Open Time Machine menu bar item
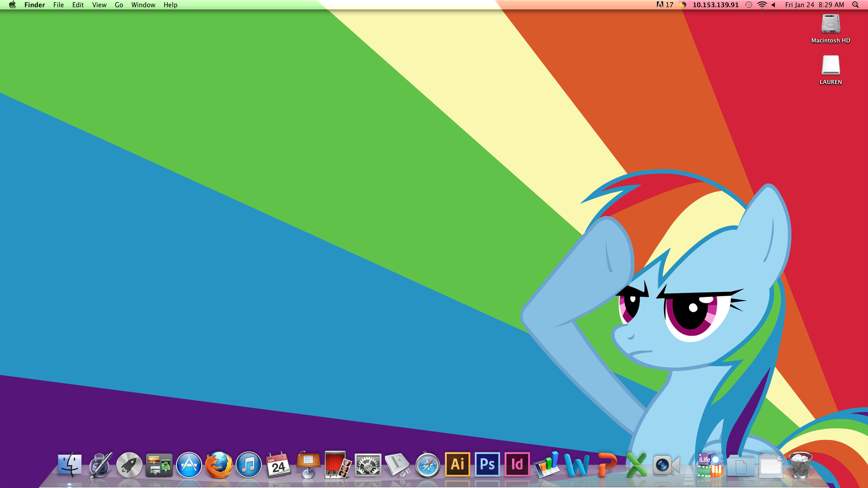 pos(749,5)
